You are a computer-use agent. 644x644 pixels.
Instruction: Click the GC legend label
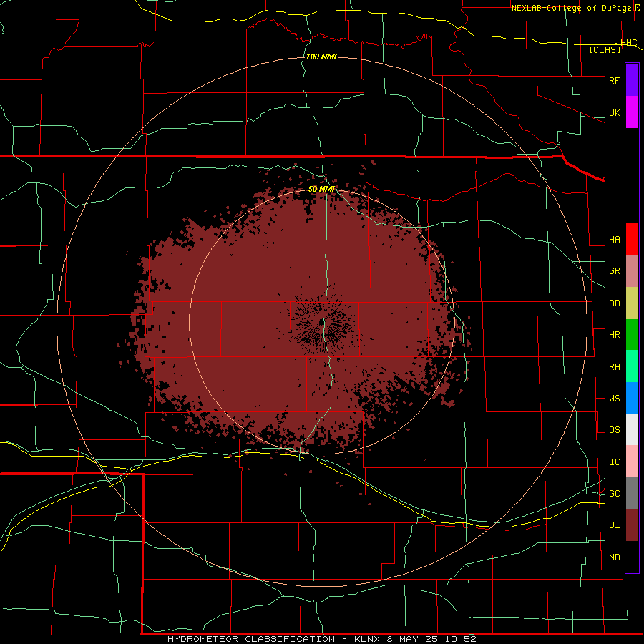614,494
